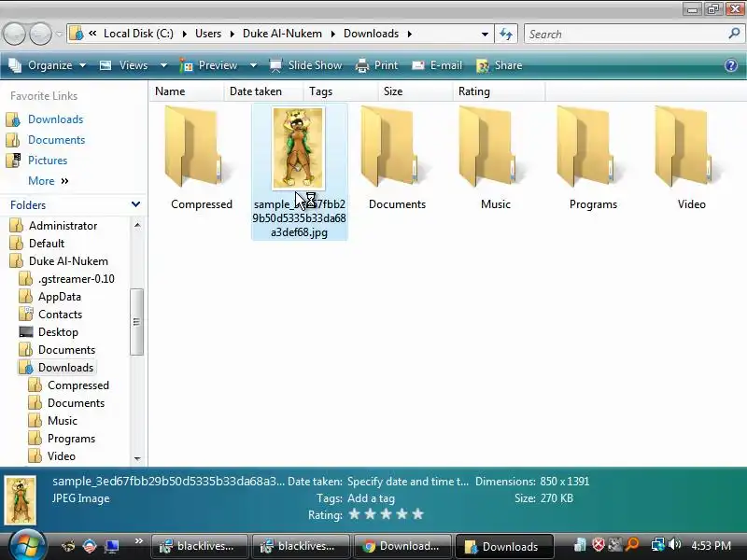Open Downloads favorite link
747x560 pixels.
55,119
